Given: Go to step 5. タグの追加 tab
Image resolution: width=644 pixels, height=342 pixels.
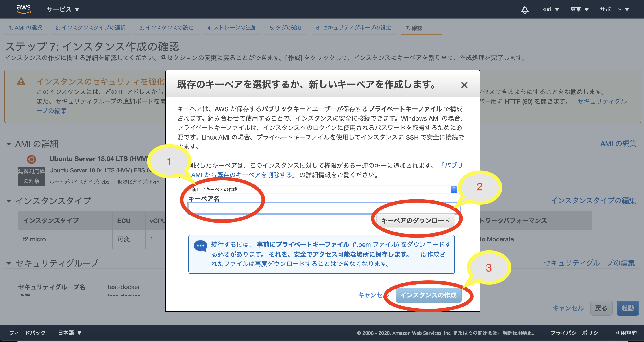Looking at the screenshot, I should (286, 28).
